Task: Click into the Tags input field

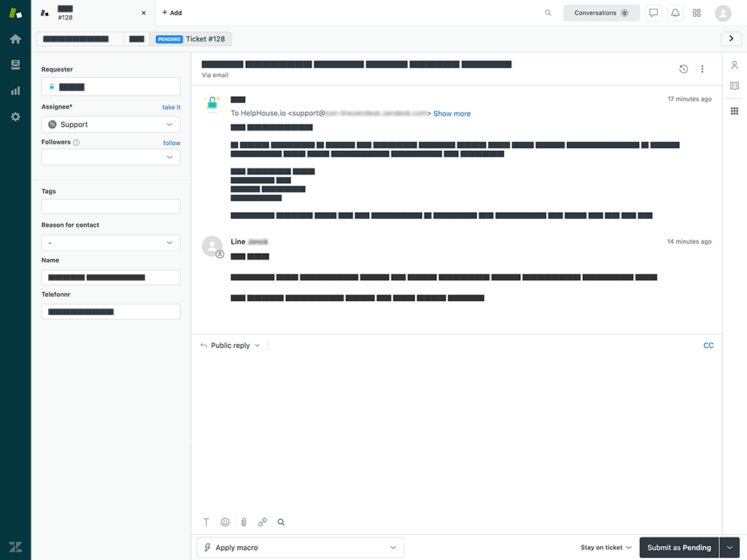Action: coord(111,206)
